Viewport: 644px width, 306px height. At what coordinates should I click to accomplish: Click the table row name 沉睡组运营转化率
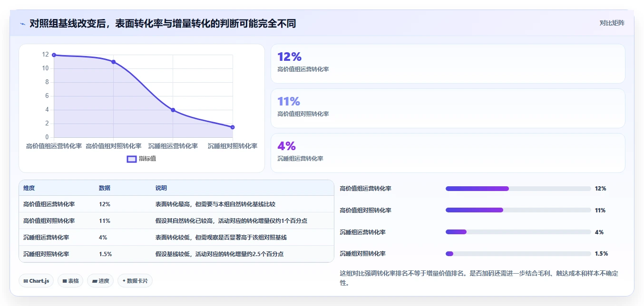pos(46,238)
